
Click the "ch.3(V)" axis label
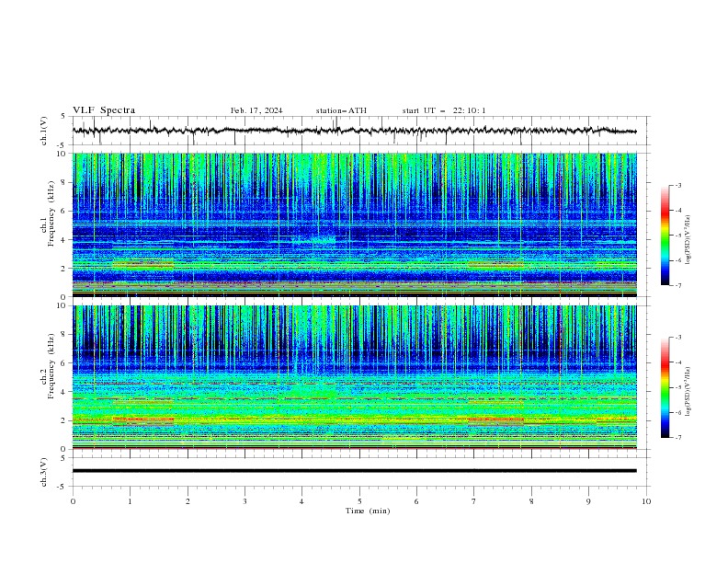[44, 472]
